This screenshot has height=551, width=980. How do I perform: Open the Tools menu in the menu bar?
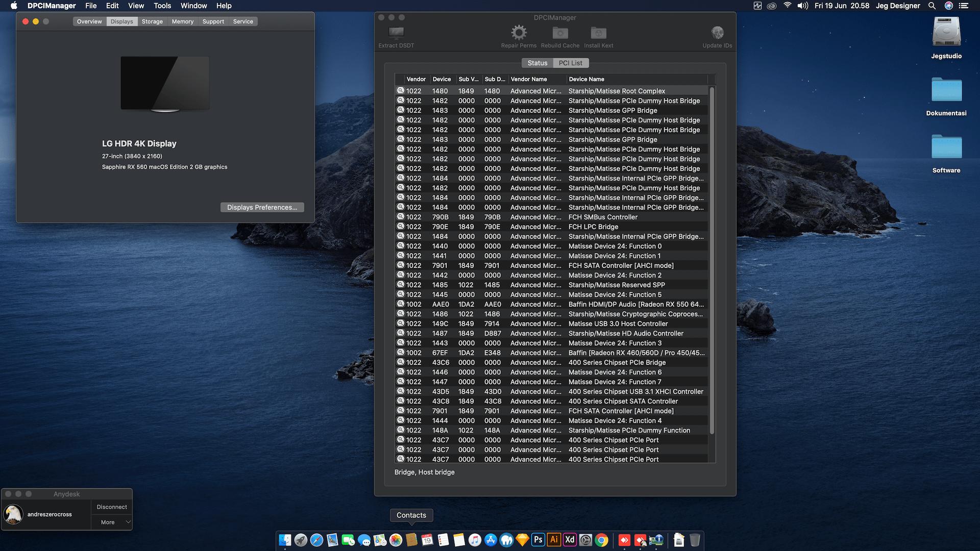coord(162,6)
